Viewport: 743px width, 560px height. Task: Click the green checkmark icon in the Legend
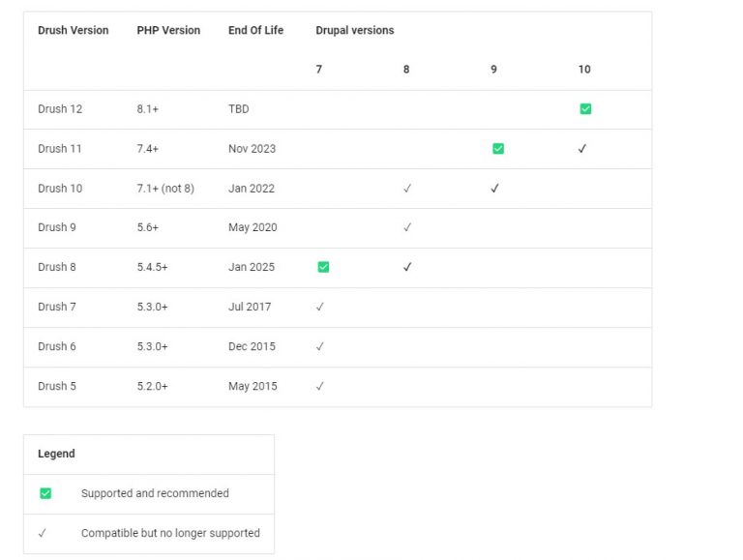point(45,493)
